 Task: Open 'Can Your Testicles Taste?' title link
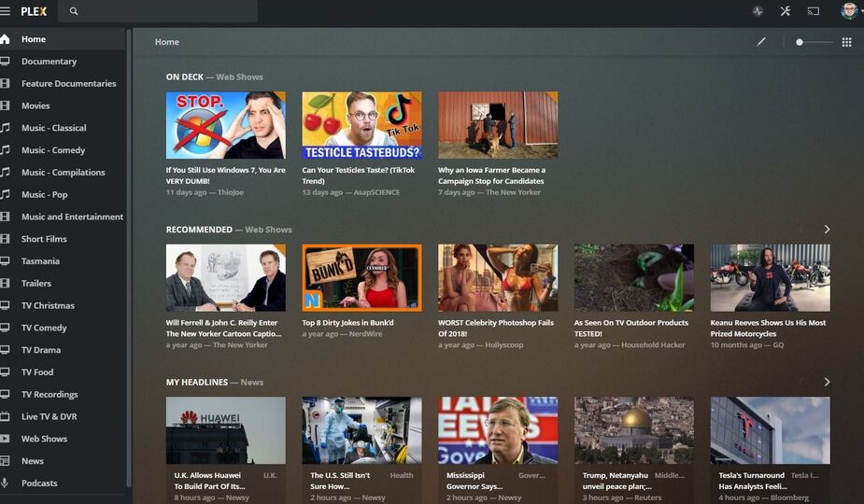click(358, 175)
